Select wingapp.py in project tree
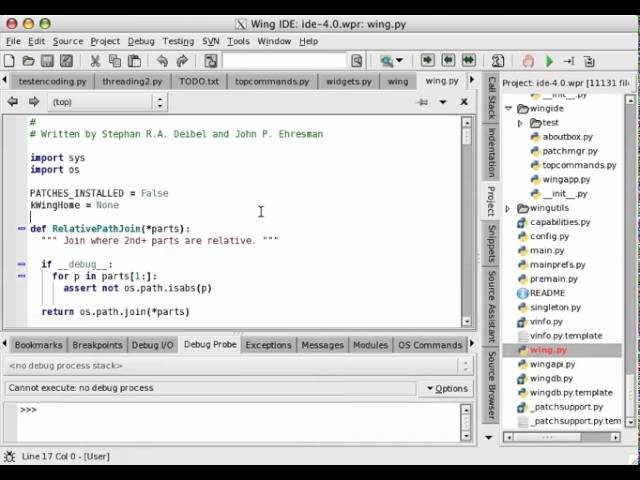The image size is (640, 480). coord(566,180)
